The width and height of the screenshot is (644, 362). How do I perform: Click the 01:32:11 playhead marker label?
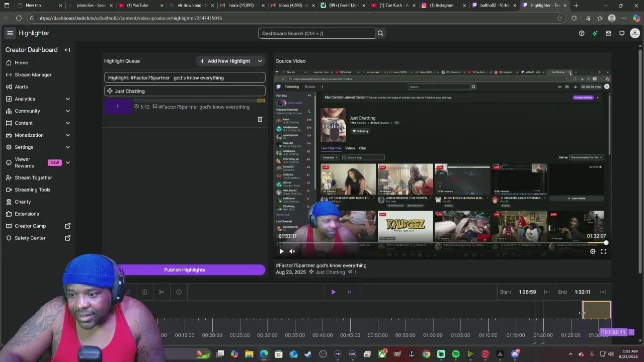(614, 332)
